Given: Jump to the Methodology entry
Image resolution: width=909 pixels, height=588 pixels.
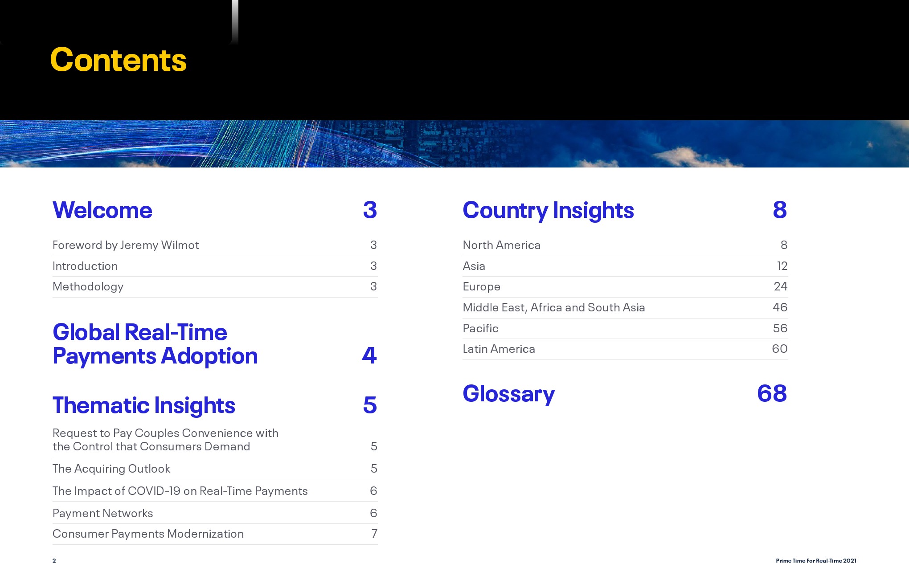Looking at the screenshot, I should point(88,286).
